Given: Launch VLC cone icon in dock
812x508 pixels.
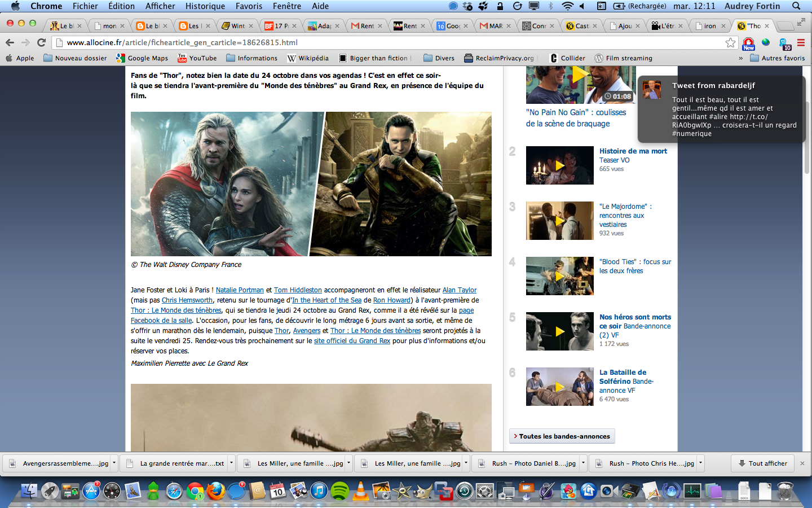Looking at the screenshot, I should pos(360,491).
